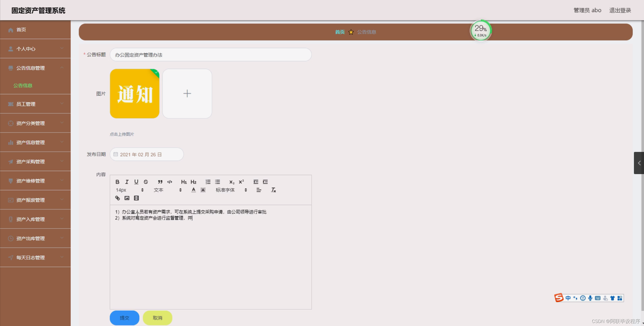Click the blue 提交 button
Screen dimensions: 644x326
point(124,318)
